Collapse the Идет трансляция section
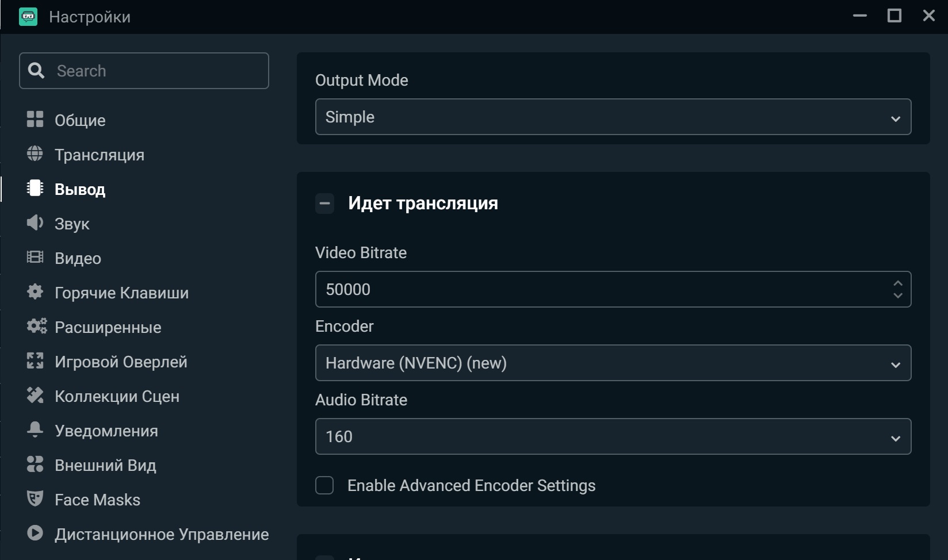Image resolution: width=948 pixels, height=560 pixels. [x=324, y=203]
